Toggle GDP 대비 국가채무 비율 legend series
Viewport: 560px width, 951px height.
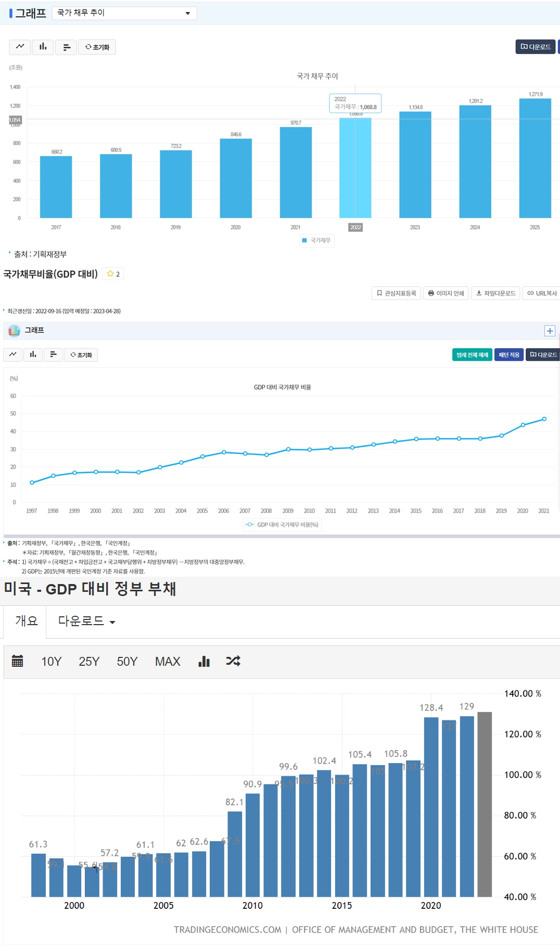click(x=282, y=525)
